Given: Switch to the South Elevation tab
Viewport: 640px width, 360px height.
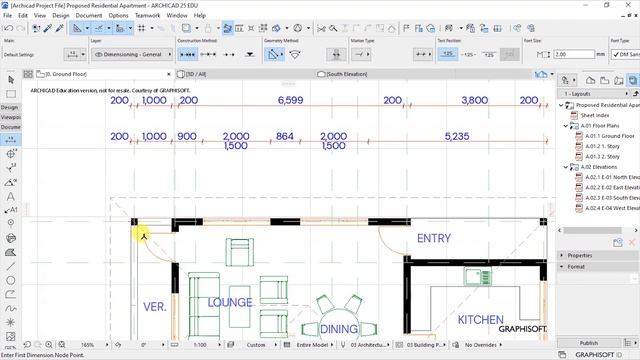Looking at the screenshot, I should pos(346,74).
